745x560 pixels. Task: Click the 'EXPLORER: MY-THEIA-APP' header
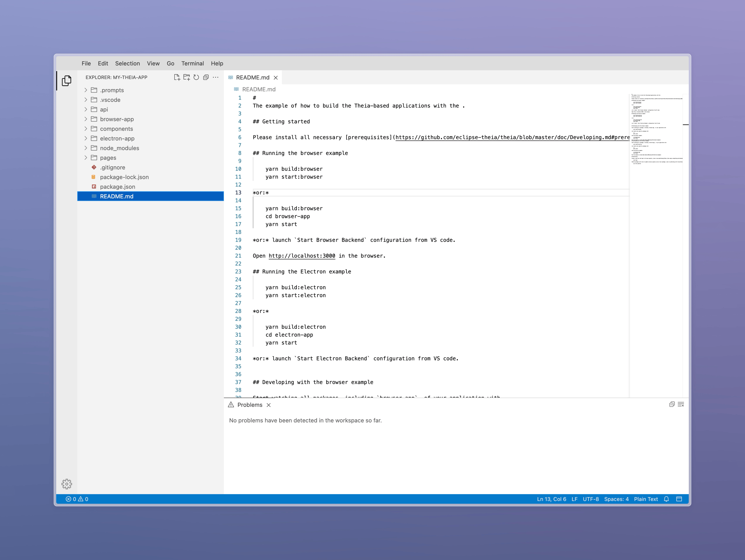click(116, 77)
